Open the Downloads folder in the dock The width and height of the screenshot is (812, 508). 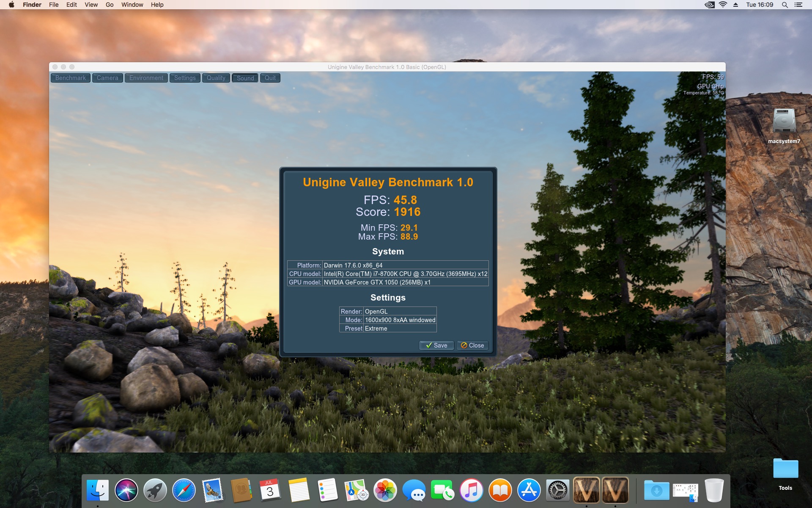point(656,490)
